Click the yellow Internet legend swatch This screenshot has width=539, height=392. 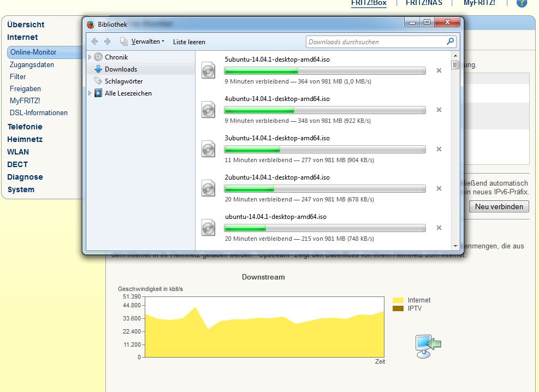[x=398, y=300]
